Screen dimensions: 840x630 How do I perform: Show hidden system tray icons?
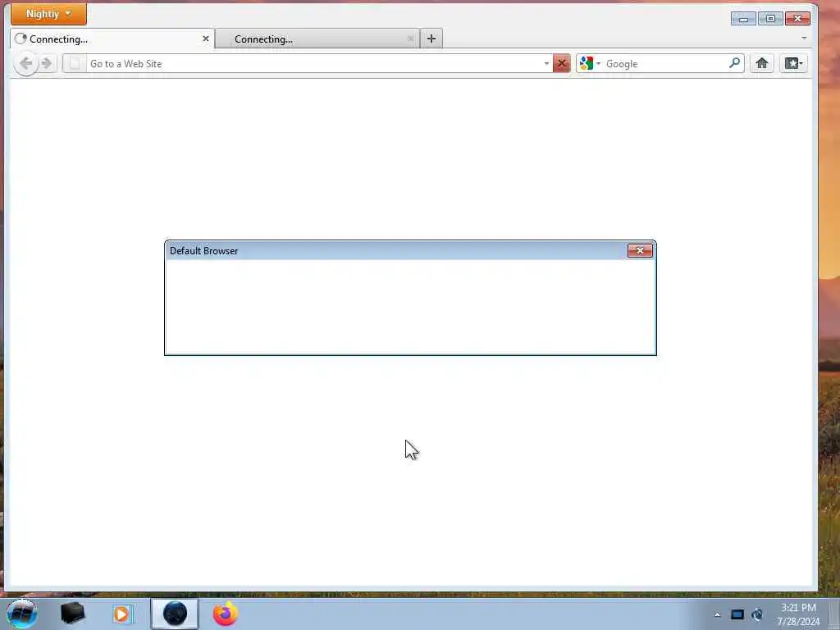[717, 614]
